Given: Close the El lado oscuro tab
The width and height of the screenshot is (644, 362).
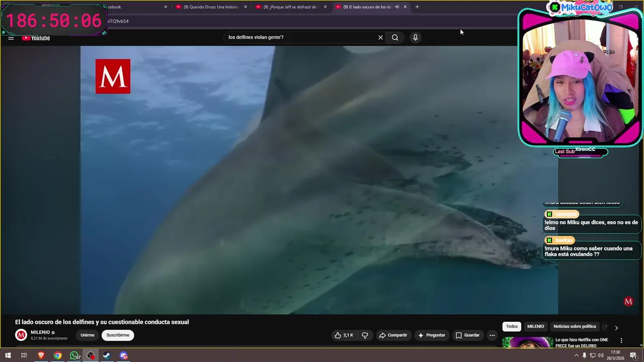Looking at the screenshot, I should [405, 7].
